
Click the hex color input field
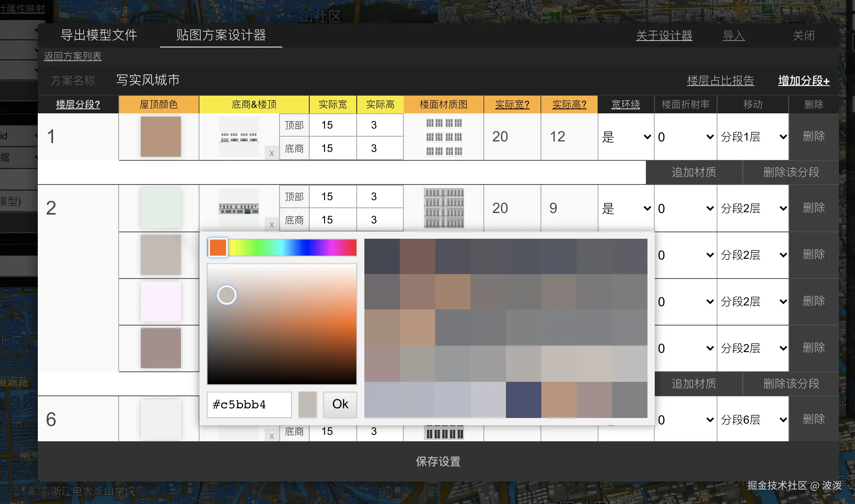(249, 404)
